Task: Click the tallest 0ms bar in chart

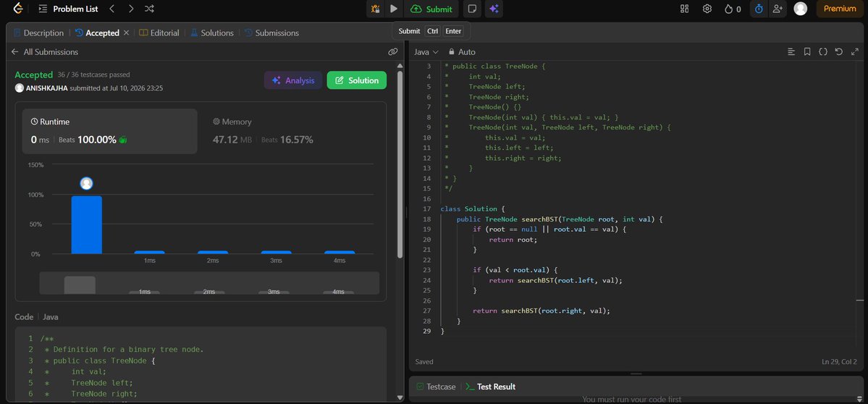Action: tap(86, 224)
